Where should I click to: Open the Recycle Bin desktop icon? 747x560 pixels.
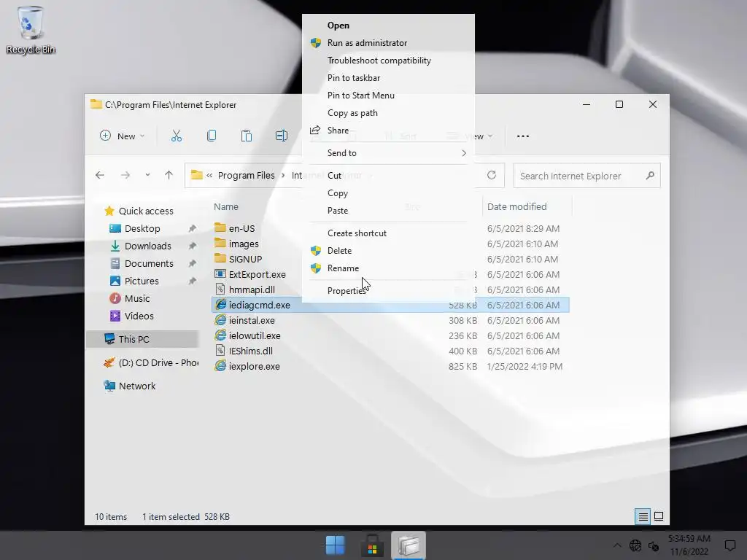coord(31,30)
